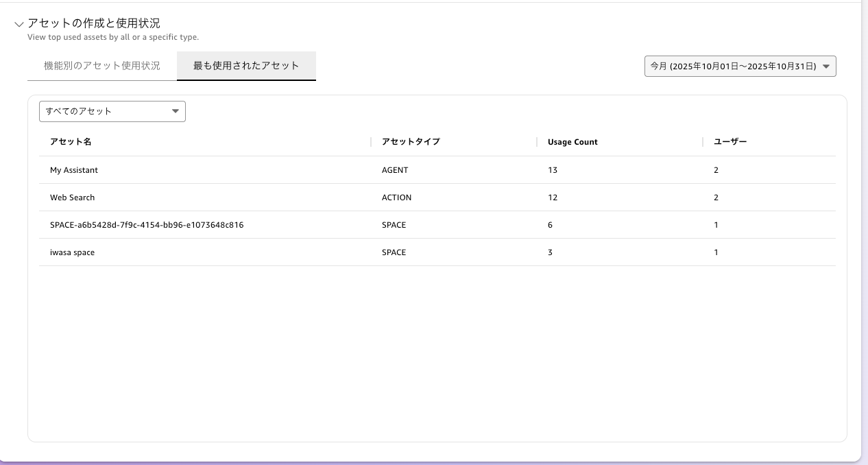Sort by アセット名 column header
Screen dimensions: 868x465
click(71, 142)
